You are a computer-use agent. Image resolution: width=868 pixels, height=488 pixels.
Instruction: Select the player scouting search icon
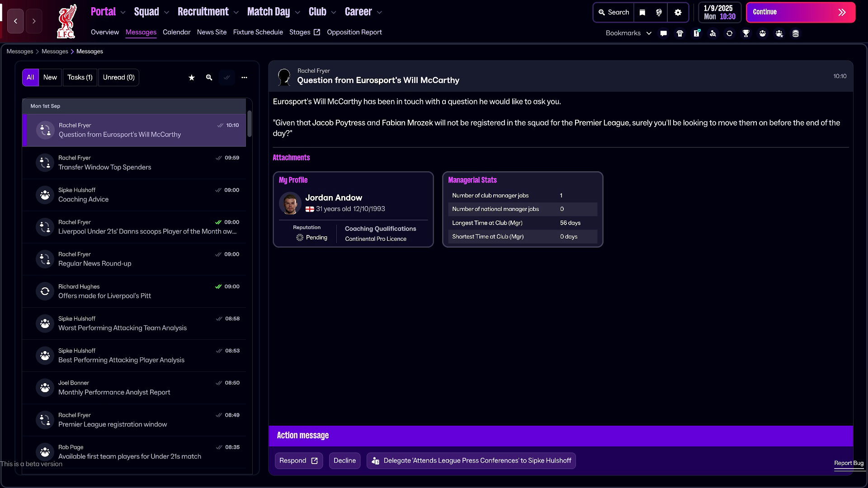point(713,33)
